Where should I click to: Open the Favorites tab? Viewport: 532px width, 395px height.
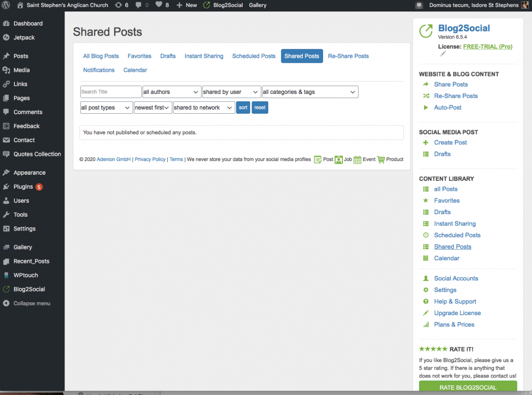click(x=140, y=56)
